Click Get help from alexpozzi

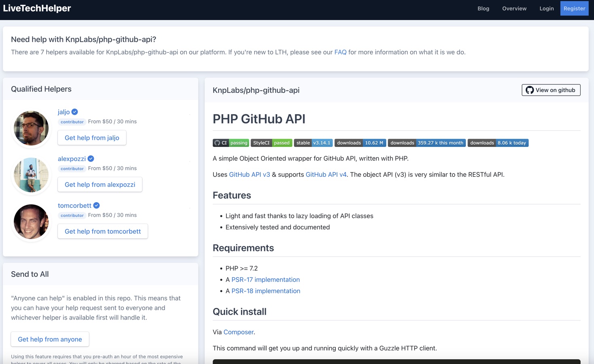coord(100,184)
